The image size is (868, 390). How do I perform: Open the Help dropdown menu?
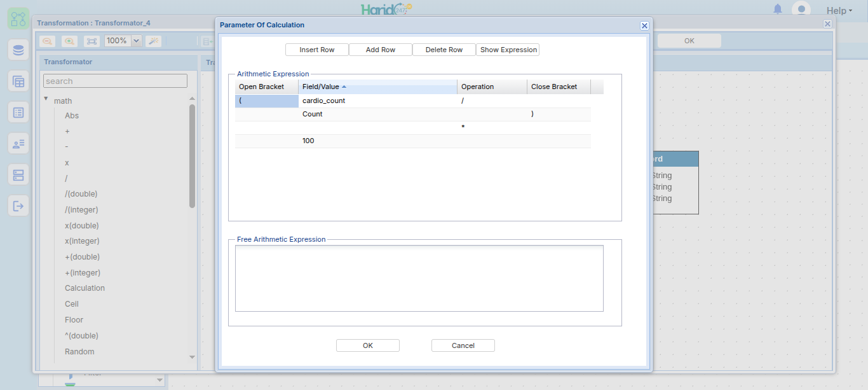click(839, 10)
